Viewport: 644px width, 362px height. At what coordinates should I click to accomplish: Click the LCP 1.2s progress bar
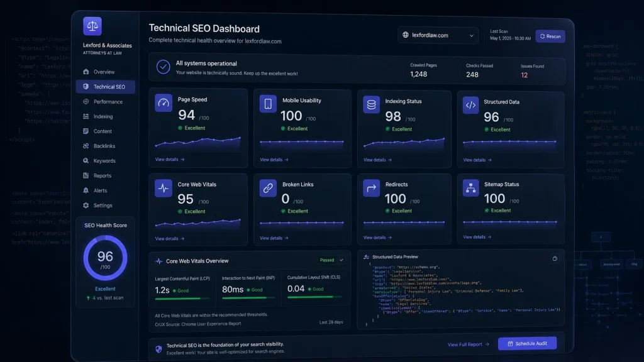coord(182,299)
